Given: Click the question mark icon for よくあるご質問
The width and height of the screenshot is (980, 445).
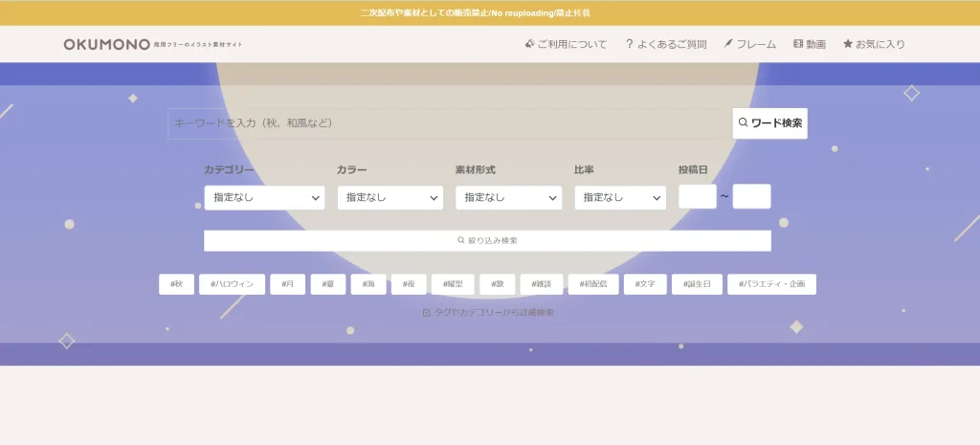Looking at the screenshot, I should coord(629,44).
